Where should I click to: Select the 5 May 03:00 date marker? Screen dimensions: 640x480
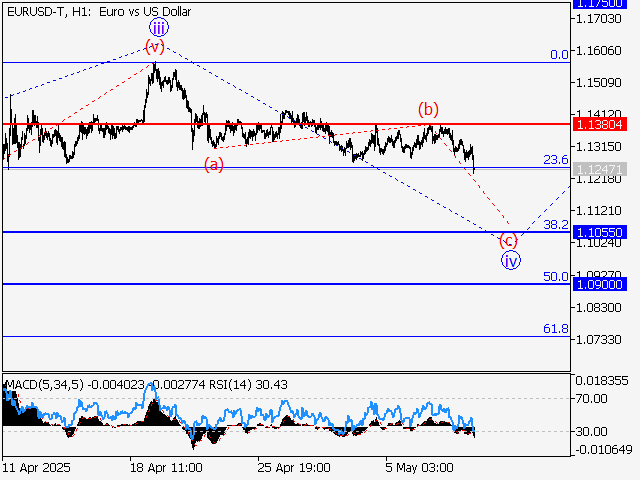pyautogui.click(x=420, y=467)
